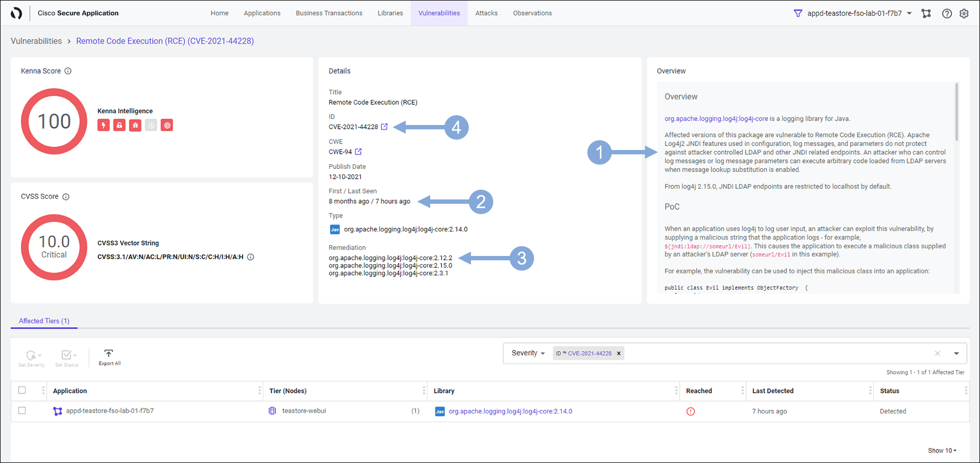Click the greyed-out clock Kenna Intelligence icon
The image size is (980, 463).
point(151,126)
